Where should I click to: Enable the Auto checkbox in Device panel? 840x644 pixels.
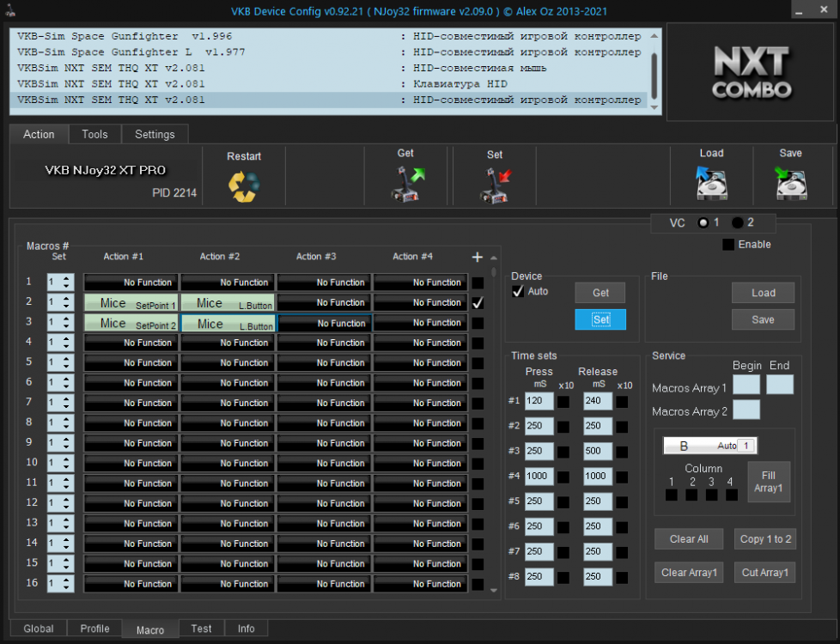point(518,292)
